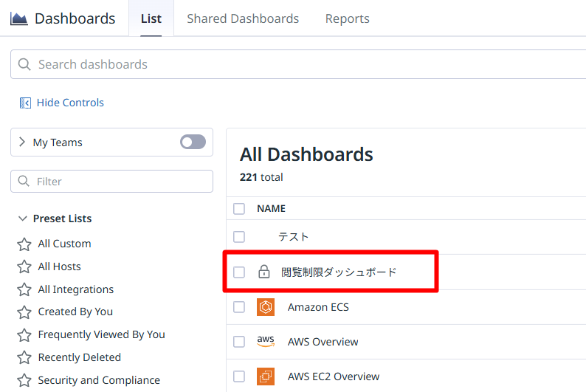The width and height of the screenshot is (586, 392).
Task: Tick the checkbox for Amazon ECS
Action: click(x=239, y=307)
